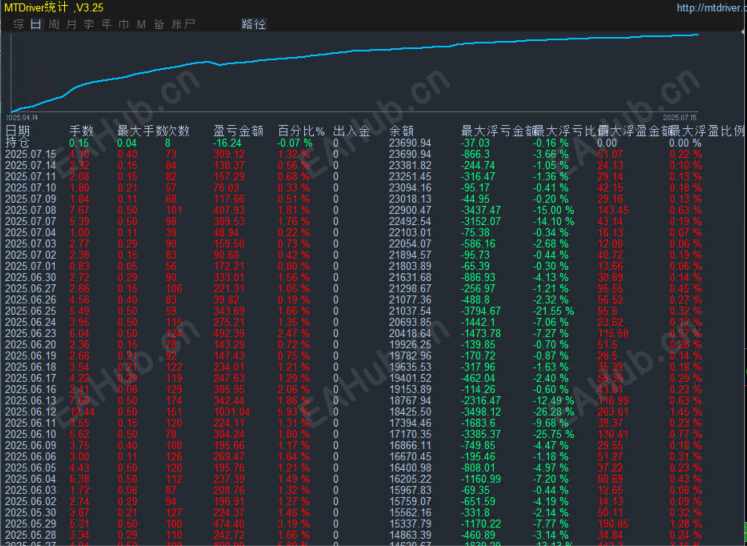
Task: Click the 最大浮盈比例 column header
Action: [x=707, y=131]
